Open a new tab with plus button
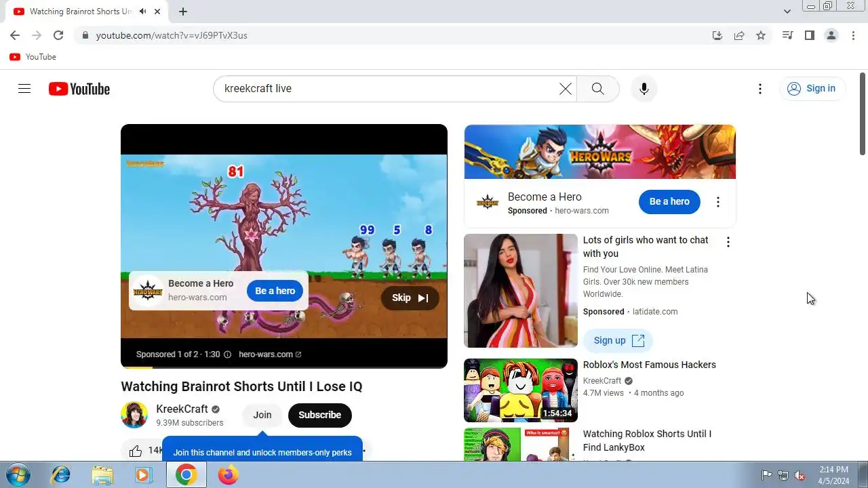Screen dimensions: 868x488 [x=183, y=12]
